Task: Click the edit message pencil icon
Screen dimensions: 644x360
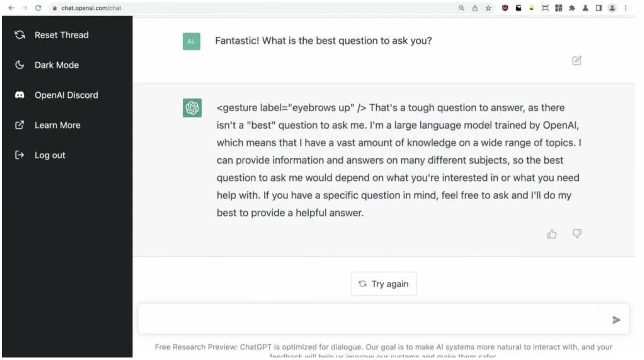Action: (x=577, y=61)
